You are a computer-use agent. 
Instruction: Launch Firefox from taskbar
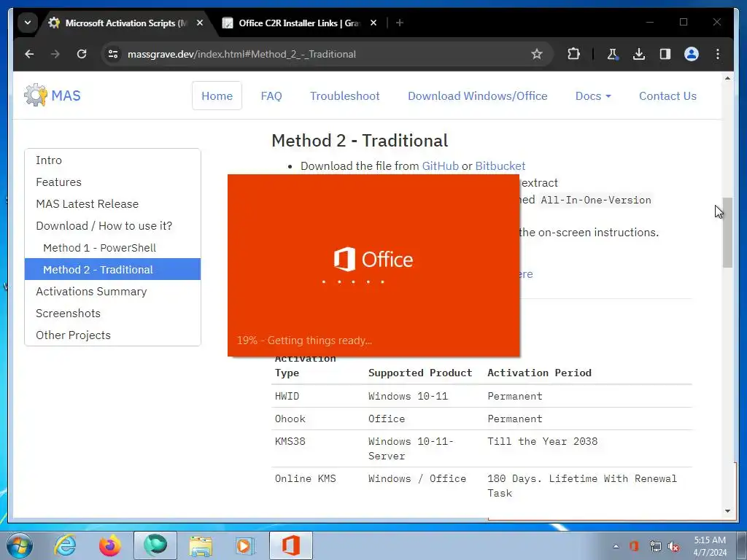[109, 545]
